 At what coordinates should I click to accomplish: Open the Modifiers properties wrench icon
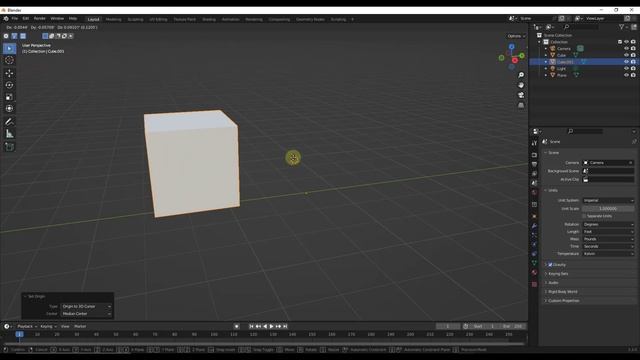click(534, 226)
